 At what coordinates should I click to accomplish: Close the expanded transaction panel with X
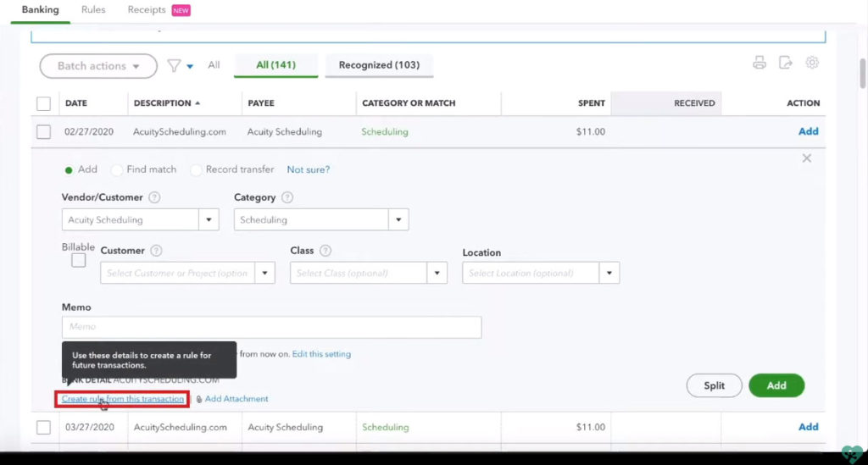click(807, 158)
